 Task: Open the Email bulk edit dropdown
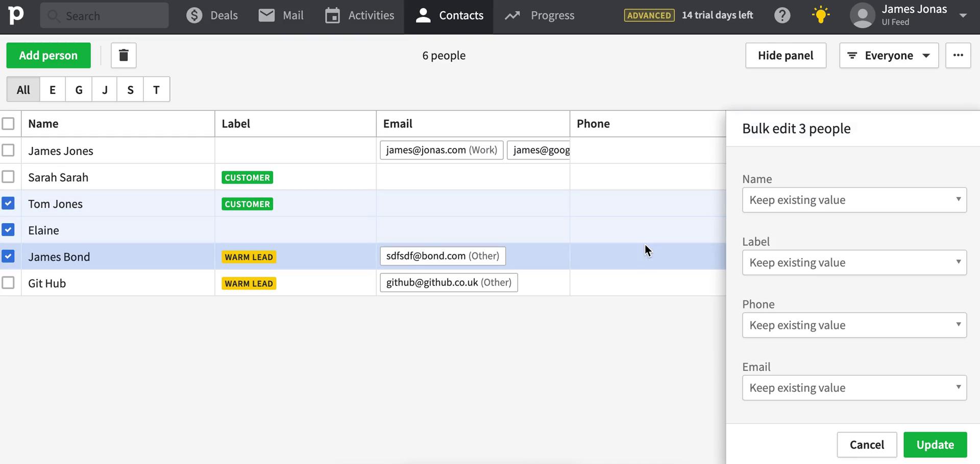(854, 388)
